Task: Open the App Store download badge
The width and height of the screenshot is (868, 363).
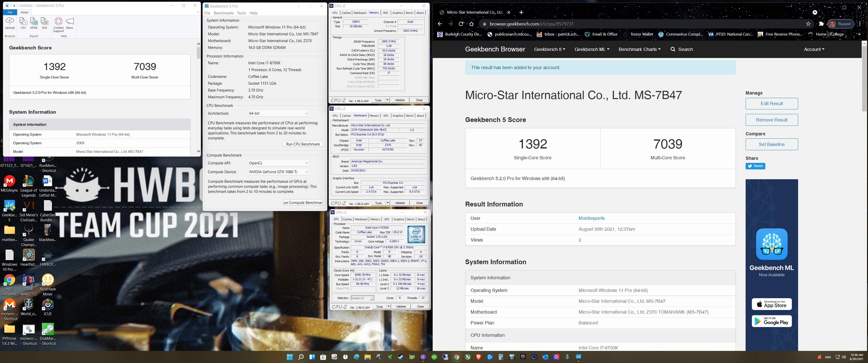Action: coord(772,304)
